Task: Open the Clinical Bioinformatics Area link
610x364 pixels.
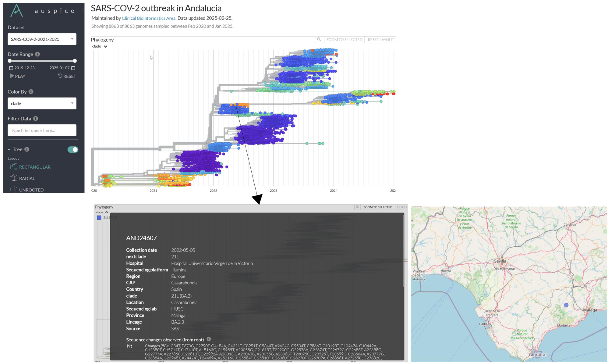Action: pyautogui.click(x=149, y=18)
